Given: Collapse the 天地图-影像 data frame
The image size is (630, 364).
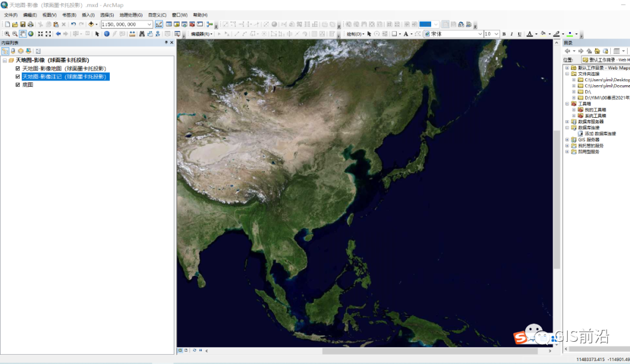Looking at the screenshot, I should pos(5,60).
